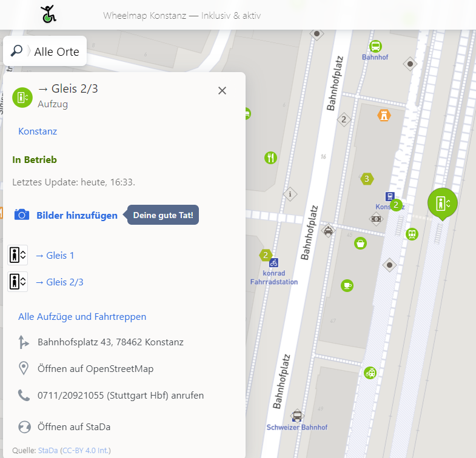Click the wheelchair logo in the header
The width and height of the screenshot is (476, 458).
[49, 14]
